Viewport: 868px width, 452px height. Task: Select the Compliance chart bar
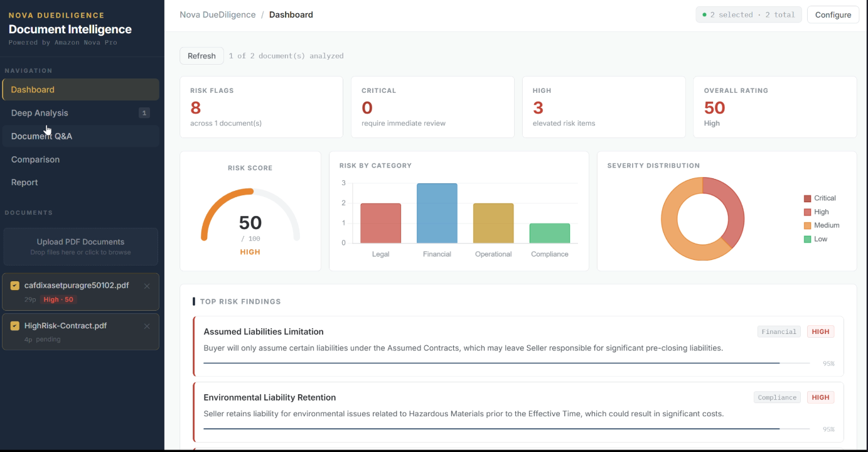(x=550, y=233)
